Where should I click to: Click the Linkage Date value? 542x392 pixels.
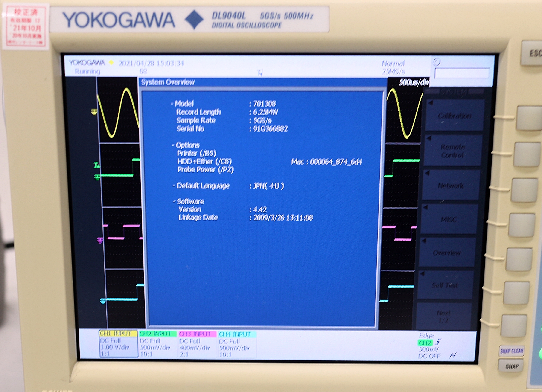tap(283, 218)
